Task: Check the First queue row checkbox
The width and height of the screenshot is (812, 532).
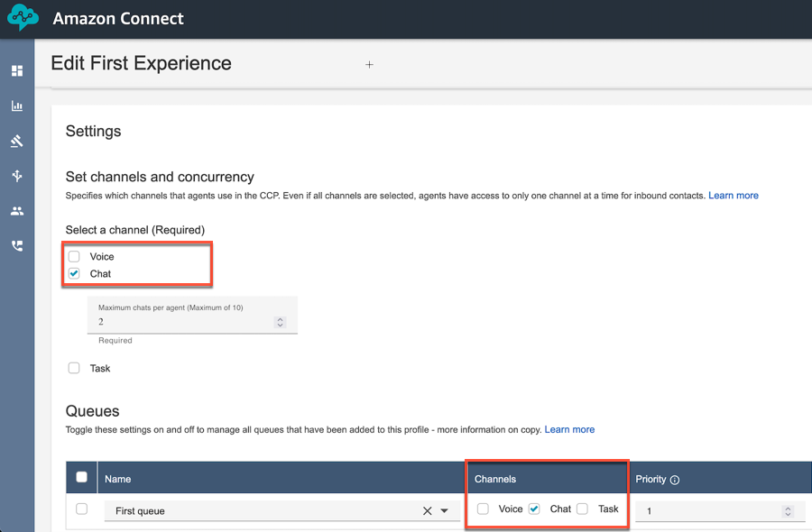Action: point(82,509)
